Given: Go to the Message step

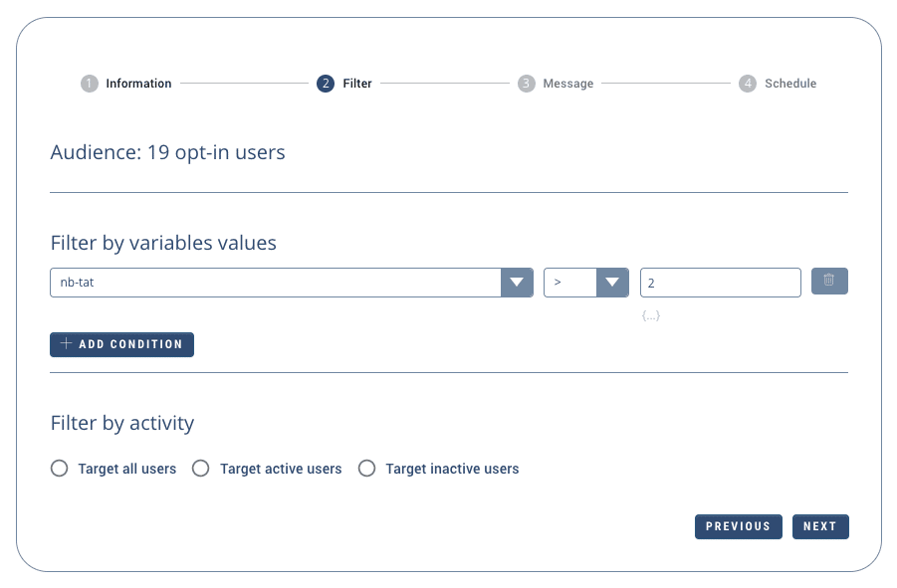Looking at the screenshot, I should [567, 84].
